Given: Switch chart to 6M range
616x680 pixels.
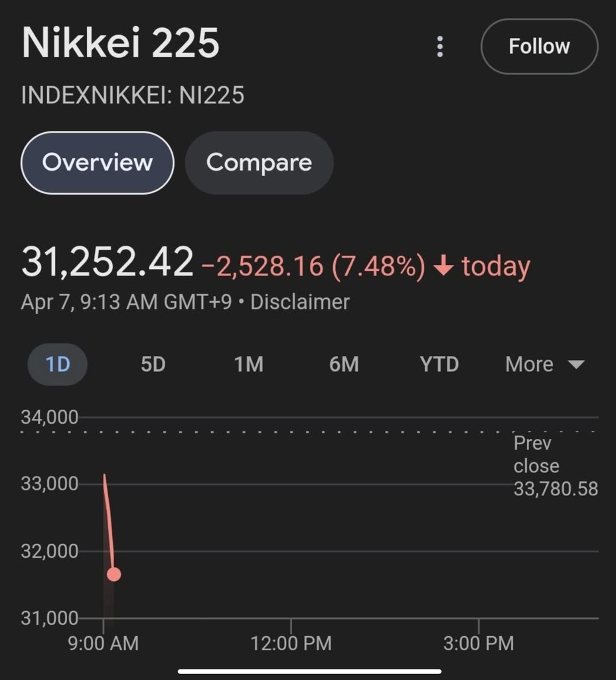Looking at the screenshot, I should tap(344, 365).
